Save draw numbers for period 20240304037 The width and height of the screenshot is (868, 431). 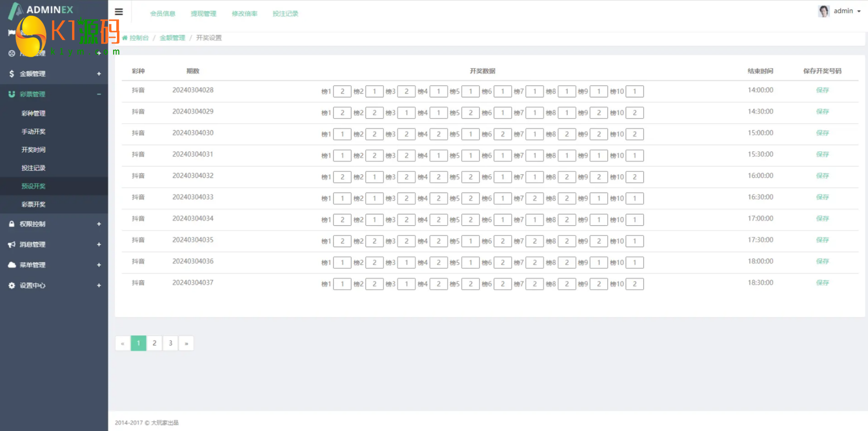coord(822,283)
